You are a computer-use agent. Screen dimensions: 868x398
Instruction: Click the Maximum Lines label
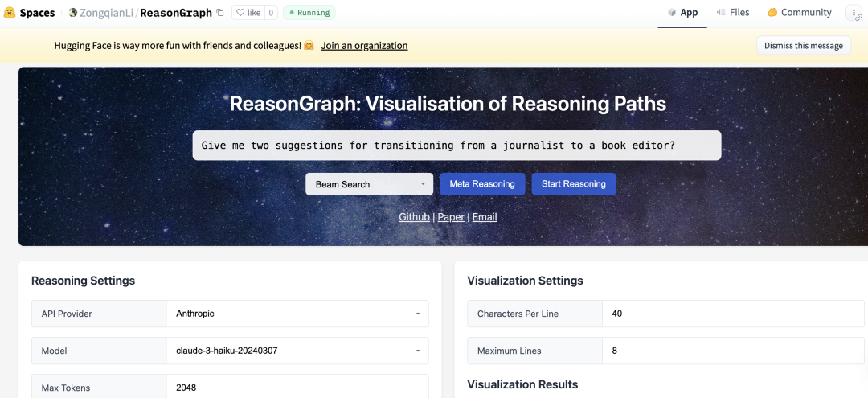510,351
